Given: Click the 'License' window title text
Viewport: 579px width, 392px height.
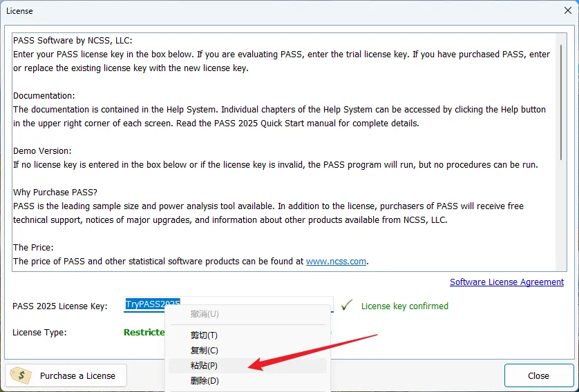Looking at the screenshot, I should pyautogui.click(x=19, y=11).
